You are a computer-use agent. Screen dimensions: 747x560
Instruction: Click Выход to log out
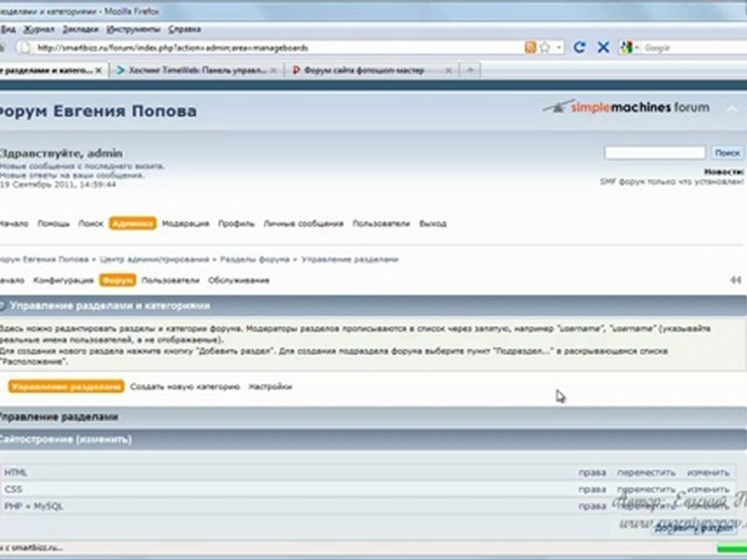tap(433, 223)
